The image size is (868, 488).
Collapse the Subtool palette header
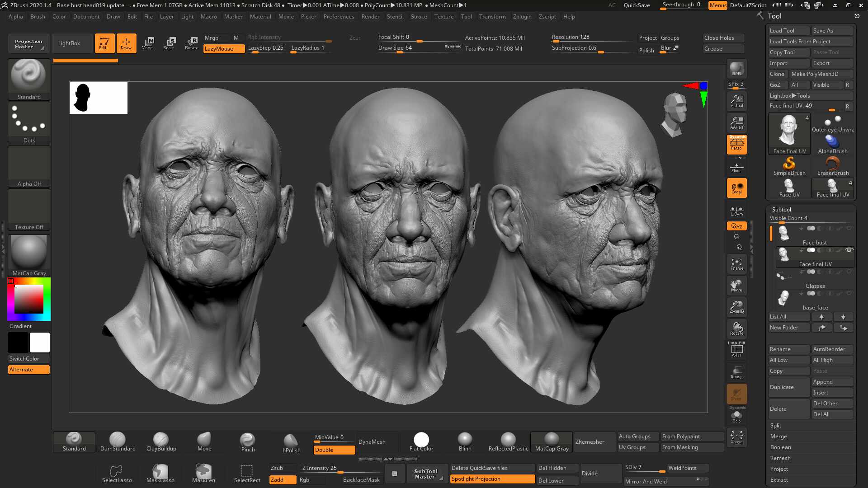[782, 210]
